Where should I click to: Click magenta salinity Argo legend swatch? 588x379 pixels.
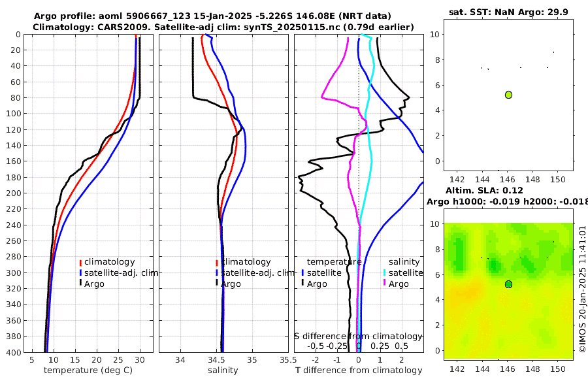[384, 282]
